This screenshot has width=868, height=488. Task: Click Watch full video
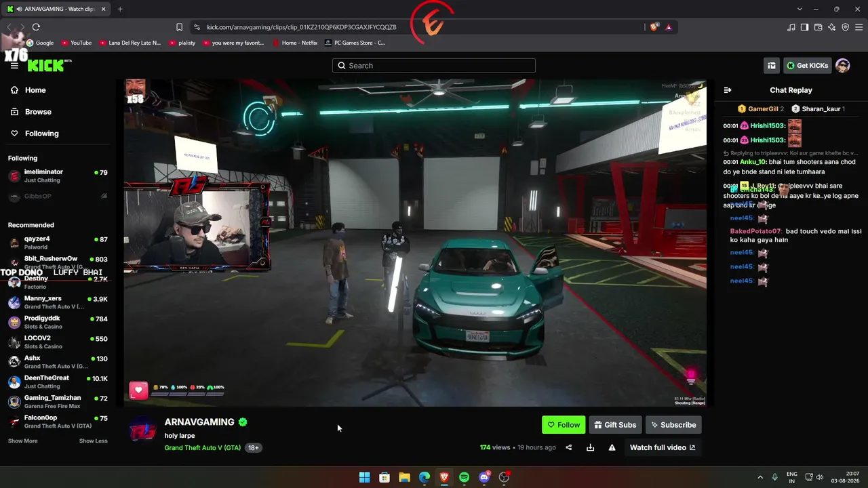663,447
